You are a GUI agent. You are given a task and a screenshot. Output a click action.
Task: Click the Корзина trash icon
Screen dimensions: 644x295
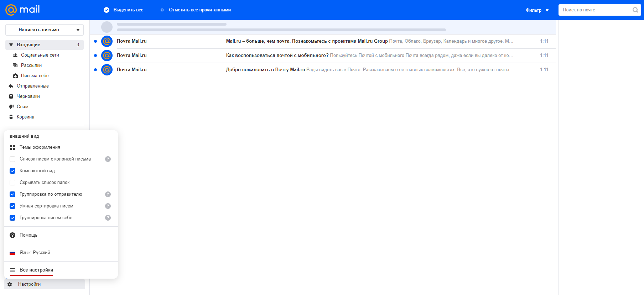(11, 117)
